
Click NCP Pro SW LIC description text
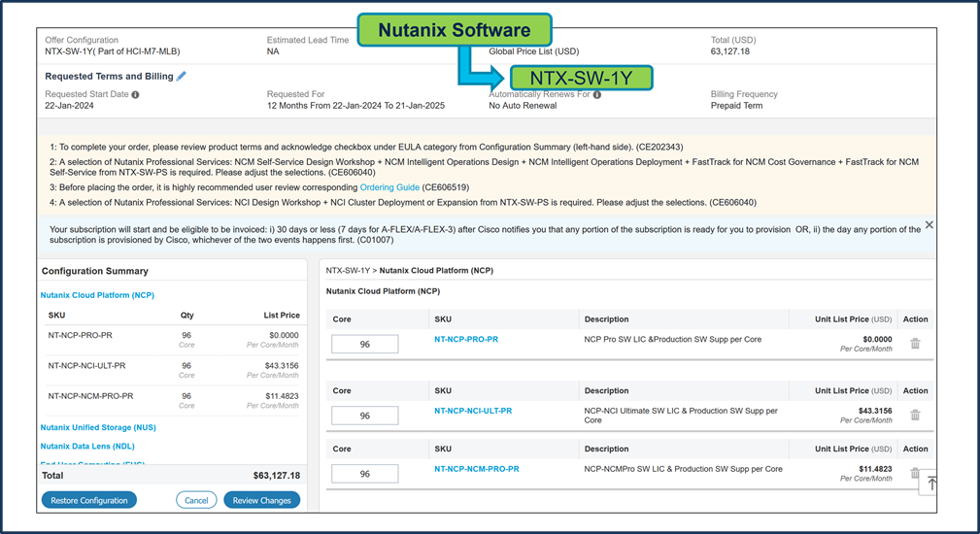click(672, 340)
